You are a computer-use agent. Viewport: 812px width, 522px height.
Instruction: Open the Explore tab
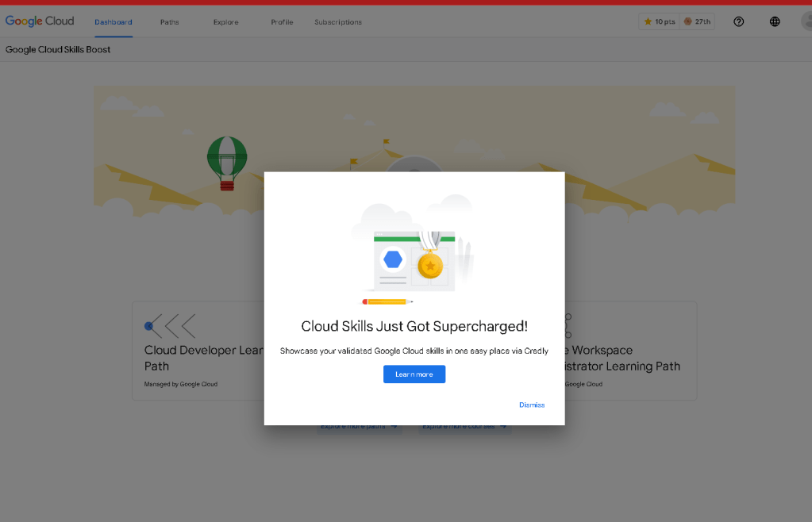pos(225,22)
